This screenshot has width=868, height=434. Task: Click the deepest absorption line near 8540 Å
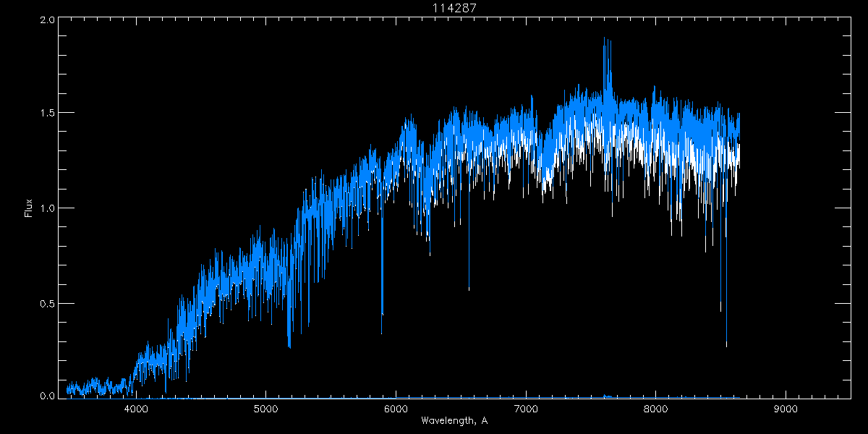pos(726,333)
